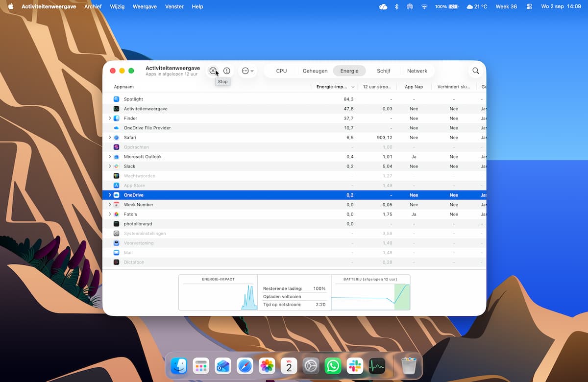
Task: Select the photolibraryd process row
Action: (x=294, y=224)
